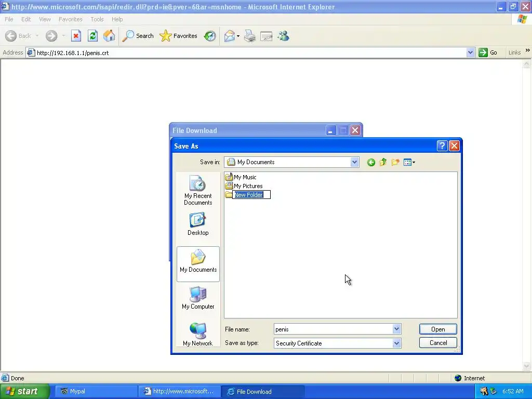Go up one folder level in Save As
The height and width of the screenshot is (399, 532).
click(383, 162)
